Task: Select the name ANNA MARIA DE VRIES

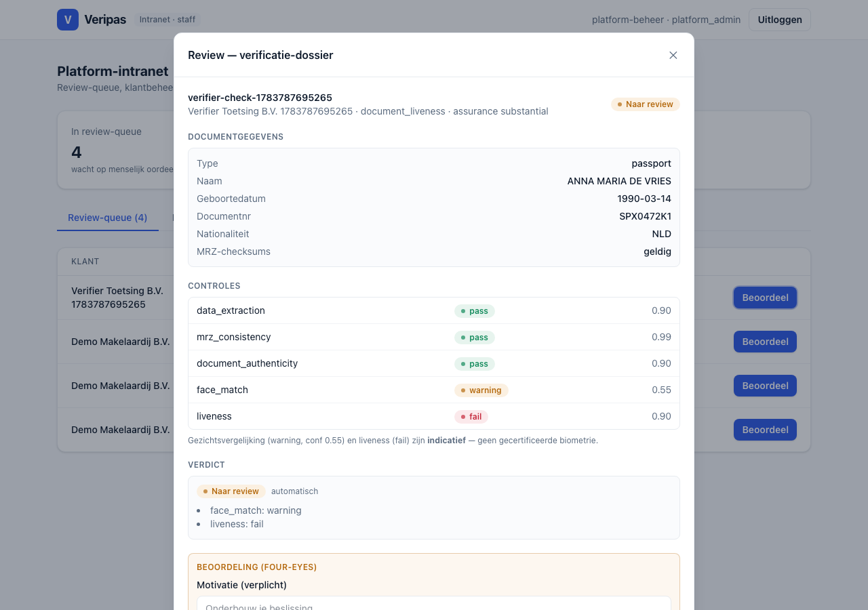Action: coord(619,181)
